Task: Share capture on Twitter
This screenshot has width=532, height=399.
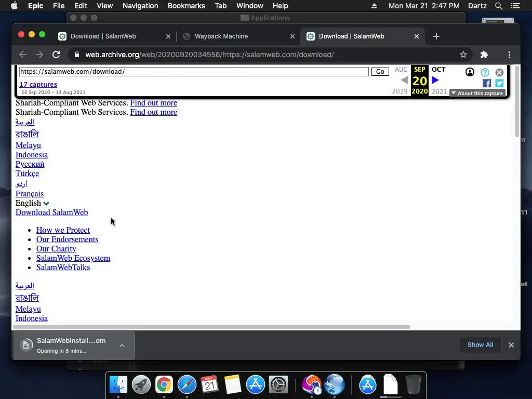Action: 499,83
